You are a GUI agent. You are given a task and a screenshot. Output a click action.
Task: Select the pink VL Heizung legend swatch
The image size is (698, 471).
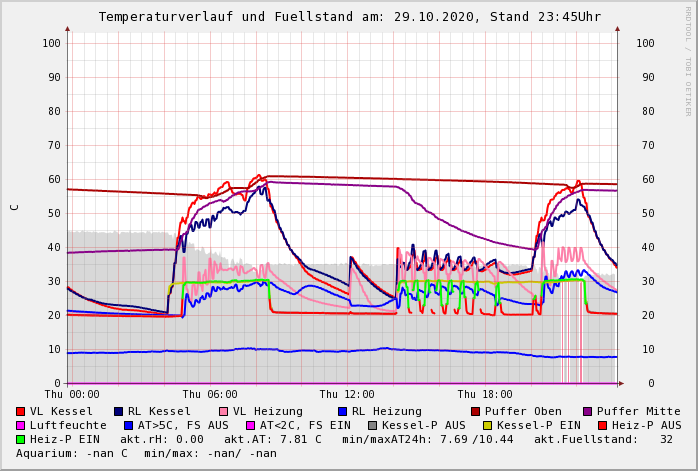click(223, 411)
